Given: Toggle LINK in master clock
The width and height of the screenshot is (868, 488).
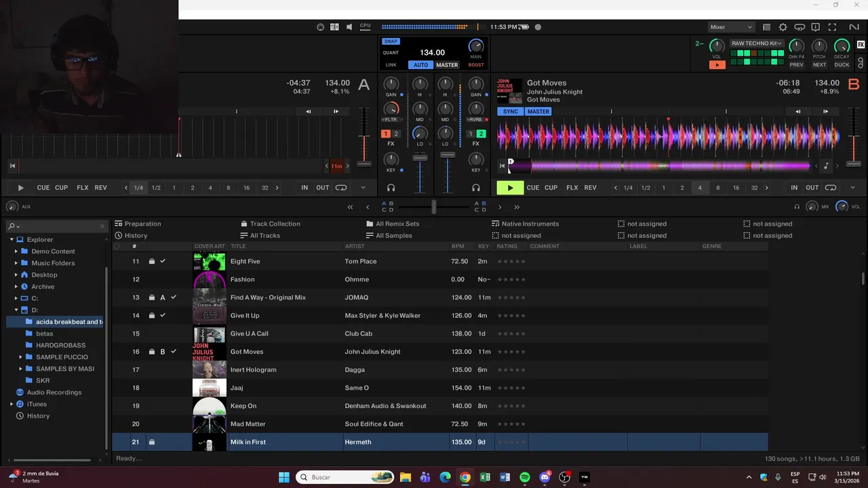Looking at the screenshot, I should coord(391,65).
